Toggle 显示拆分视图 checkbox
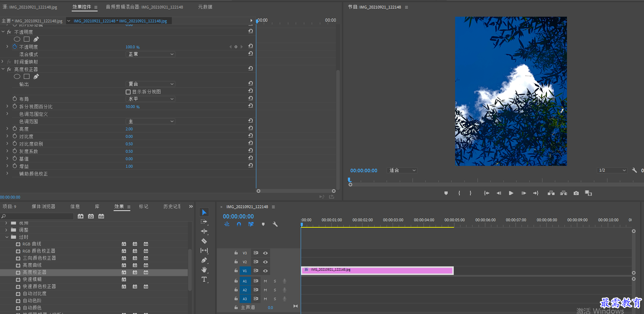Image resolution: width=644 pixels, height=314 pixels. (x=128, y=92)
